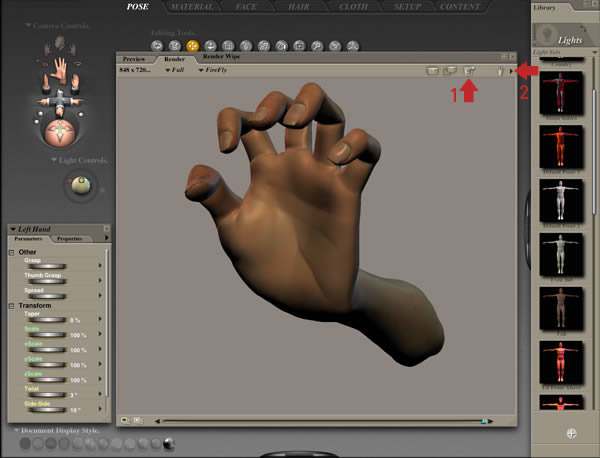Collapse the Other parameter group
Image resolution: width=600 pixels, height=458 pixels.
coord(11,253)
